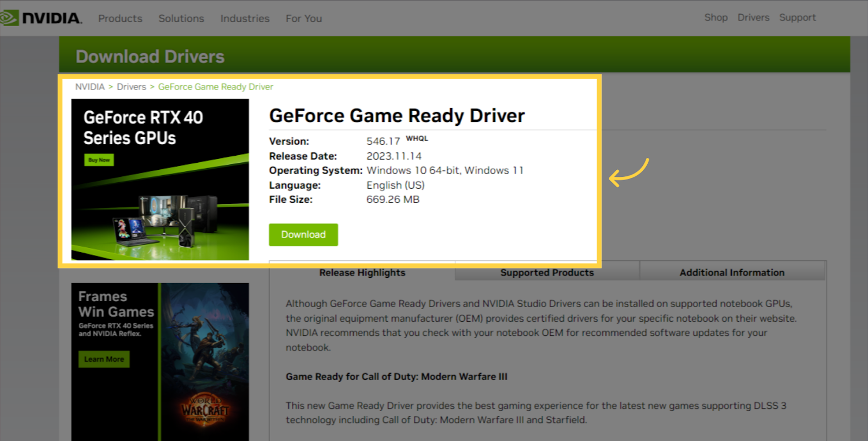The image size is (868, 441).
Task: Click Learn More on Frames Win Games
Action: (x=104, y=359)
